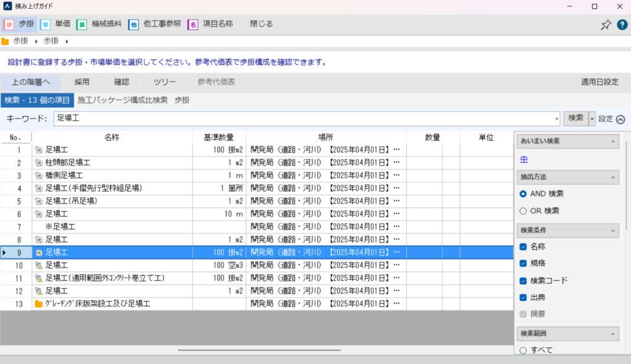The image size is (631, 364).
Task: Click the 適用日設定 button
Action: pyautogui.click(x=599, y=82)
